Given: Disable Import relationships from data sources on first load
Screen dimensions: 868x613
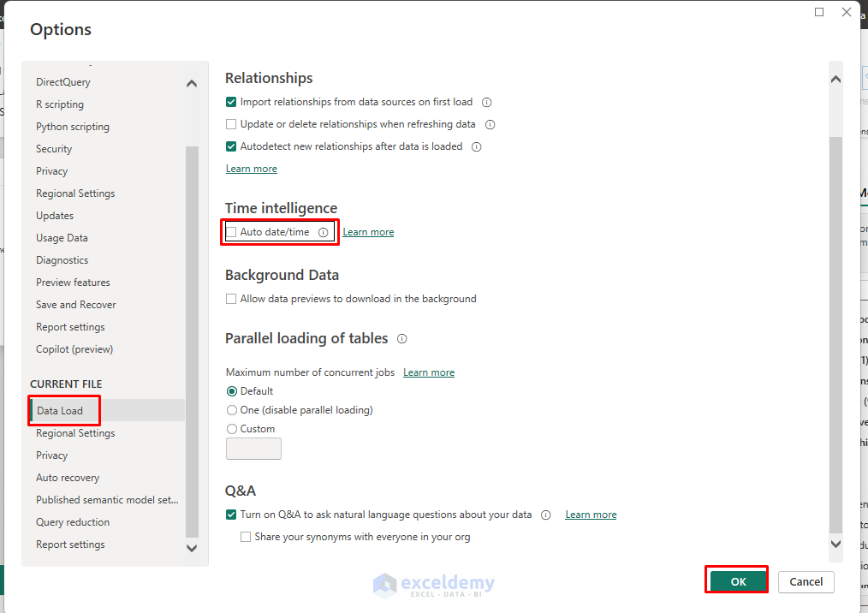Looking at the screenshot, I should tap(230, 101).
